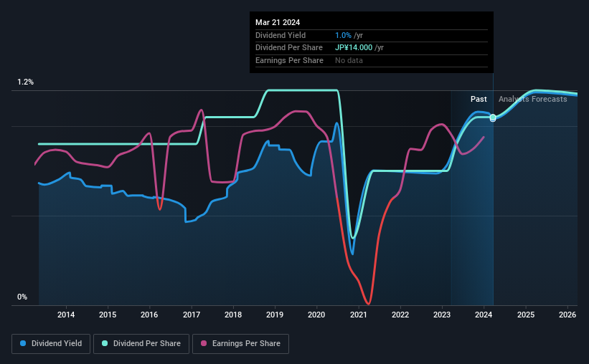
Task: Click the Past label on the chart
Action: pyautogui.click(x=479, y=99)
